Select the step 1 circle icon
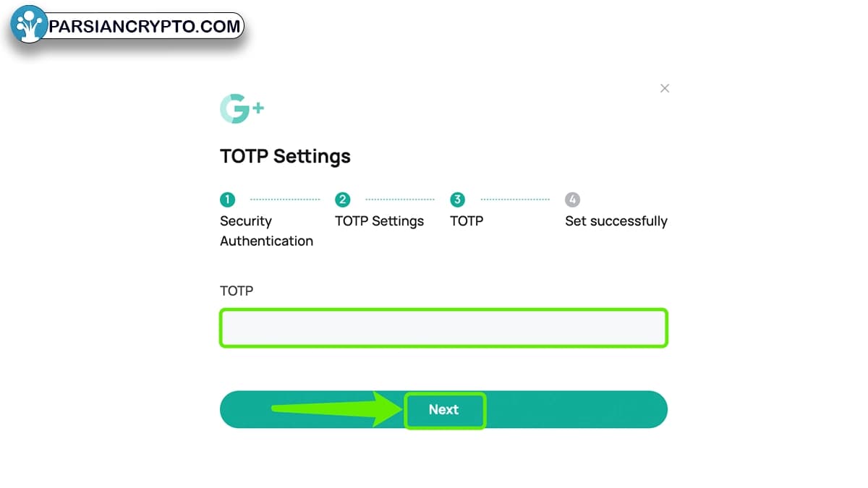This screenshot has height=488, width=868. pyautogui.click(x=227, y=200)
